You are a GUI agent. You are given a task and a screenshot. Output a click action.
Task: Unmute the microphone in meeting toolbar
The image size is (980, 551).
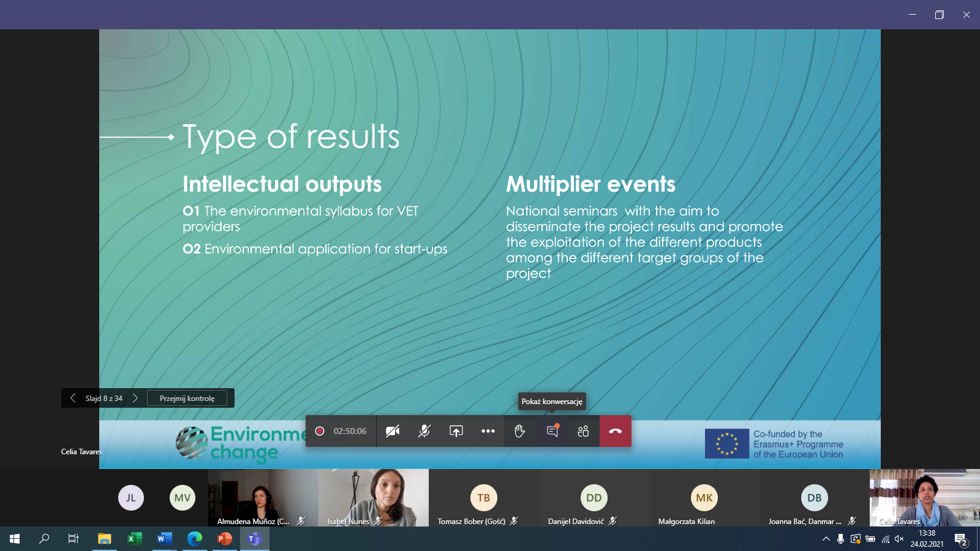(424, 431)
